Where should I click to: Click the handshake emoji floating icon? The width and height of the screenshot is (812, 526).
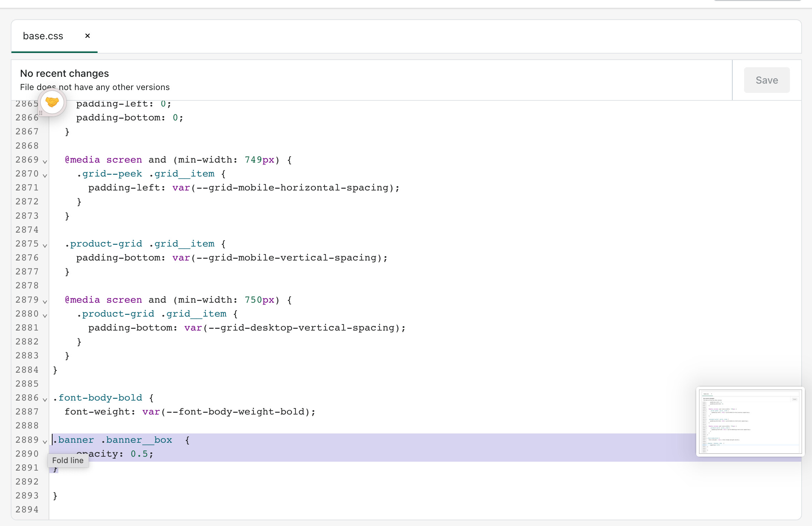pyautogui.click(x=52, y=103)
